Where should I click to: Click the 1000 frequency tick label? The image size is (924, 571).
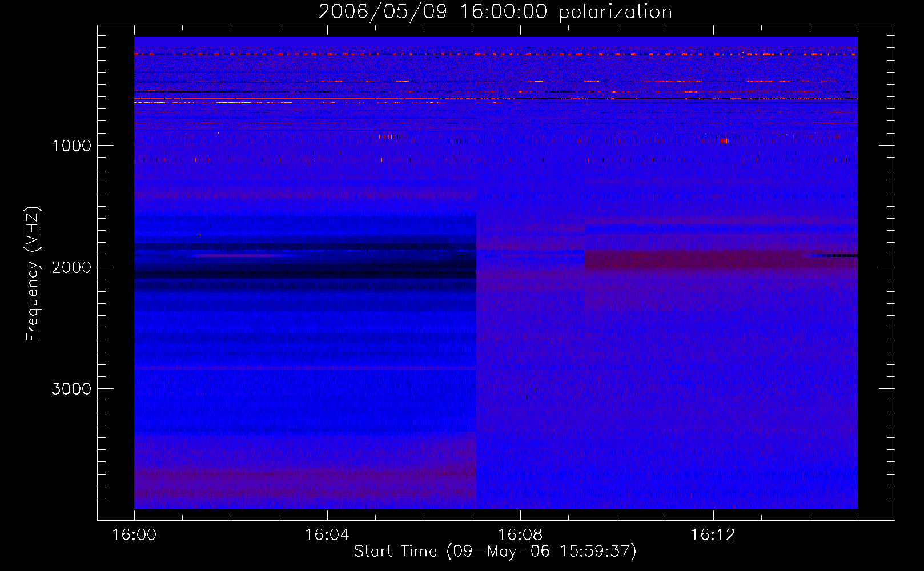71,146
